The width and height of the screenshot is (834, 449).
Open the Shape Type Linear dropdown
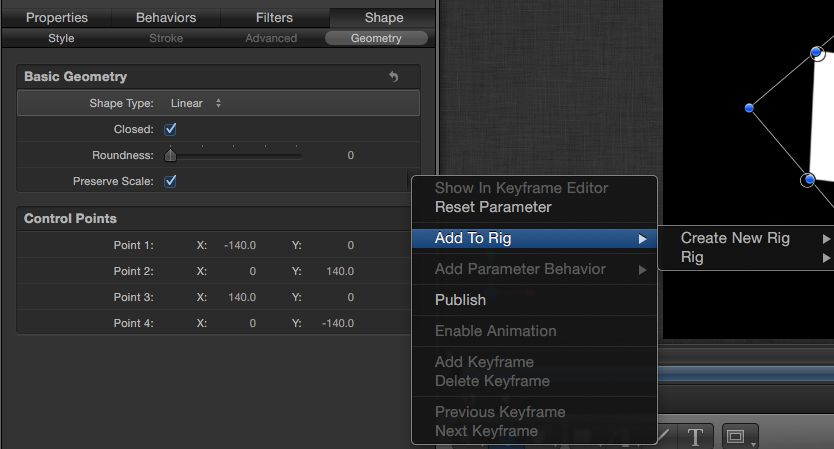click(196, 103)
